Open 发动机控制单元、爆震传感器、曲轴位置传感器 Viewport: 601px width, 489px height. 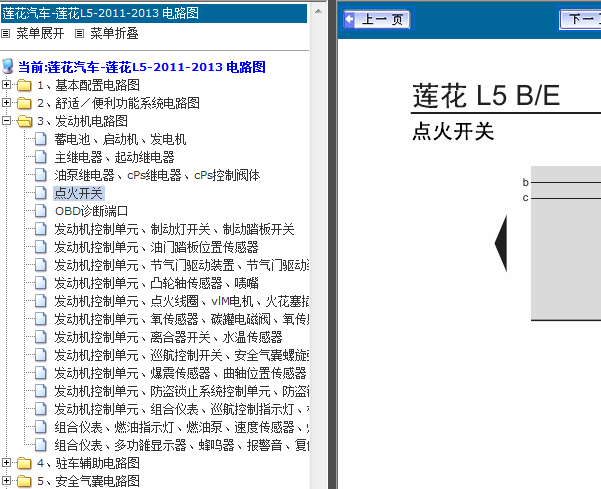180,373
